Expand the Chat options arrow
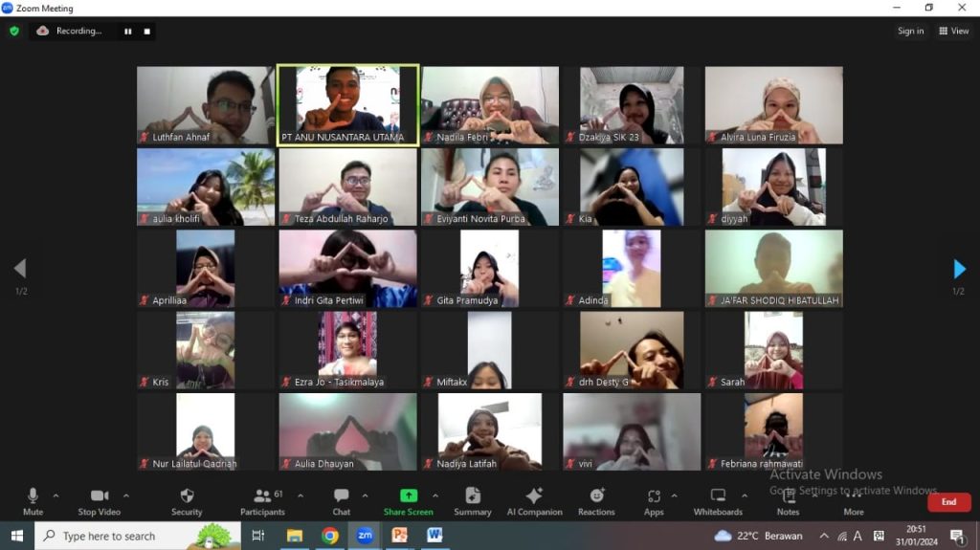This screenshot has width=980, height=550. click(x=365, y=495)
